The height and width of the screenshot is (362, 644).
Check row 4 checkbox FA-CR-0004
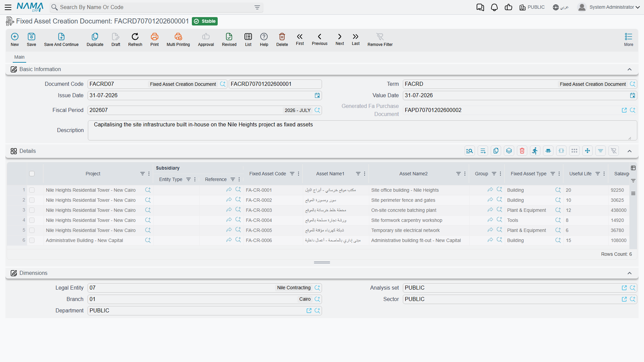click(x=32, y=220)
